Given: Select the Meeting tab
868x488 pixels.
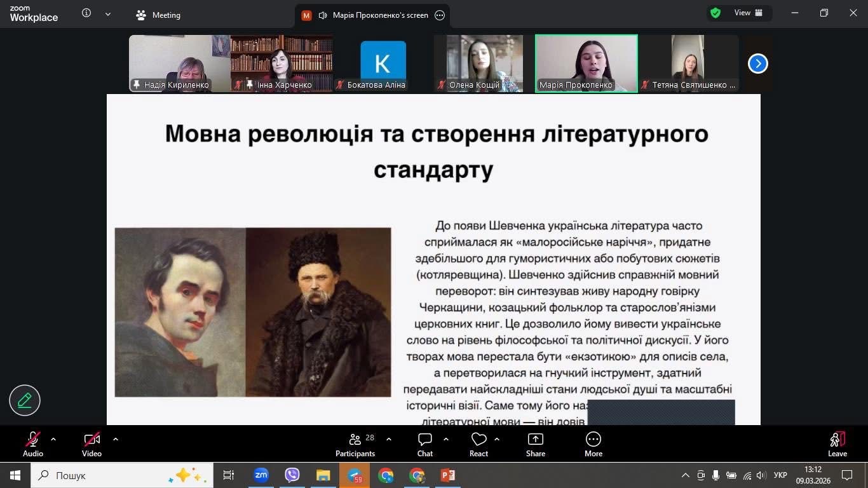Looking at the screenshot, I should point(159,15).
